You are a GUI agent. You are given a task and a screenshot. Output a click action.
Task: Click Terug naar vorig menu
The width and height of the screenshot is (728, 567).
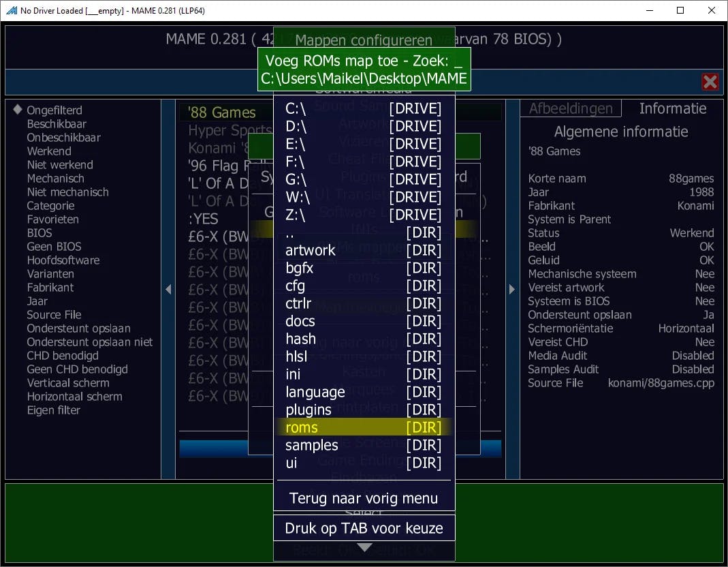[x=364, y=498]
